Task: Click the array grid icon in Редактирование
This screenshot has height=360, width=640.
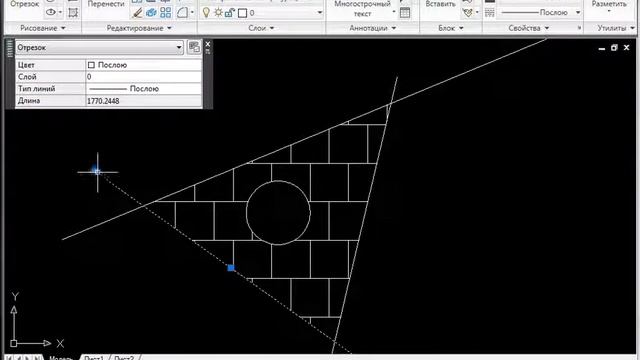Action: click(x=166, y=13)
